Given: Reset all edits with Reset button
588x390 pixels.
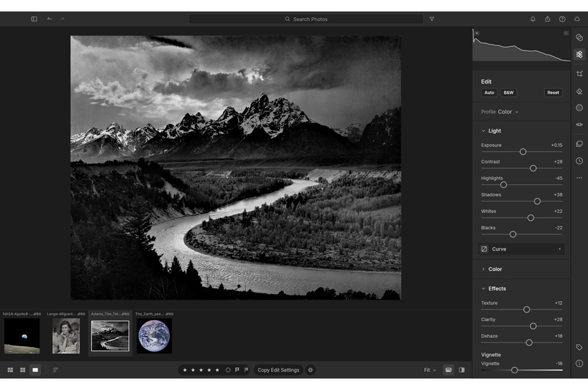Looking at the screenshot, I should (x=553, y=92).
